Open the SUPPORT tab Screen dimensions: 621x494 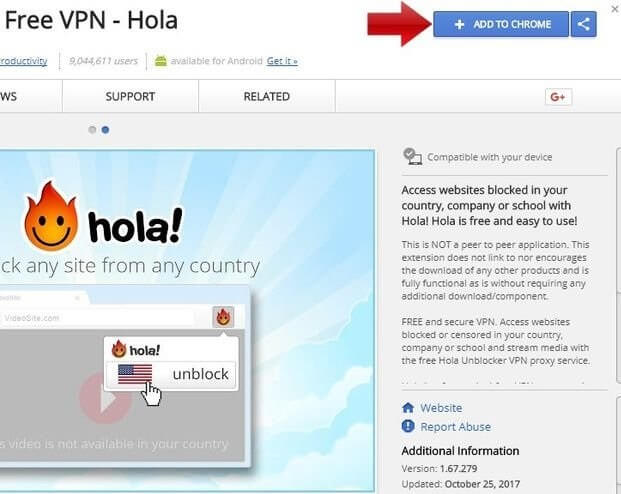point(130,96)
